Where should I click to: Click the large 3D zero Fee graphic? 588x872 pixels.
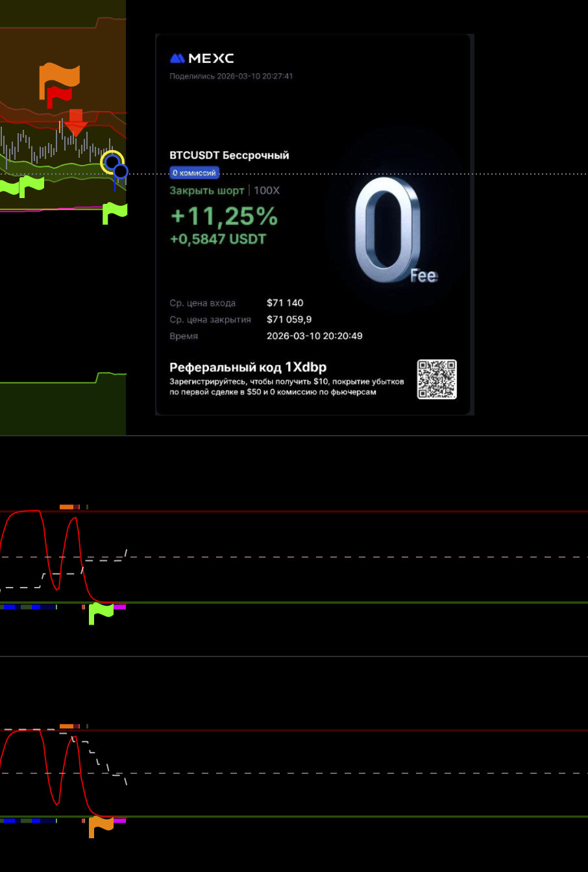pyautogui.click(x=388, y=230)
